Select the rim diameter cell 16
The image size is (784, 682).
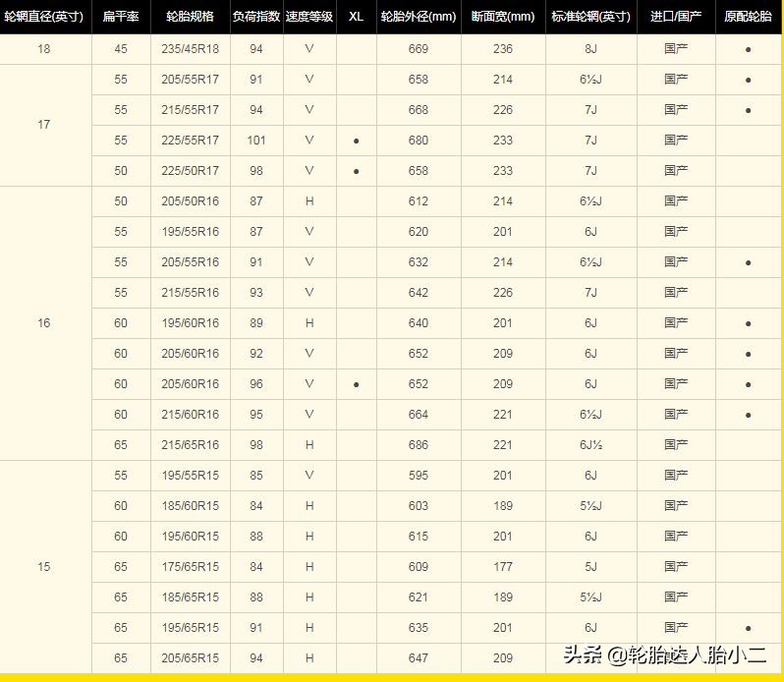(x=44, y=323)
